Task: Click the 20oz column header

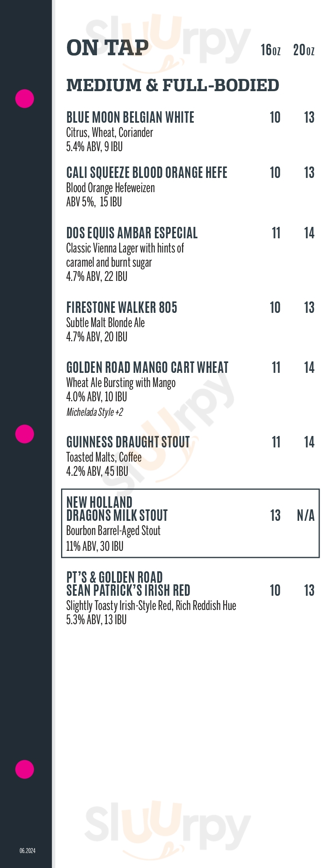Action: pyautogui.click(x=303, y=50)
